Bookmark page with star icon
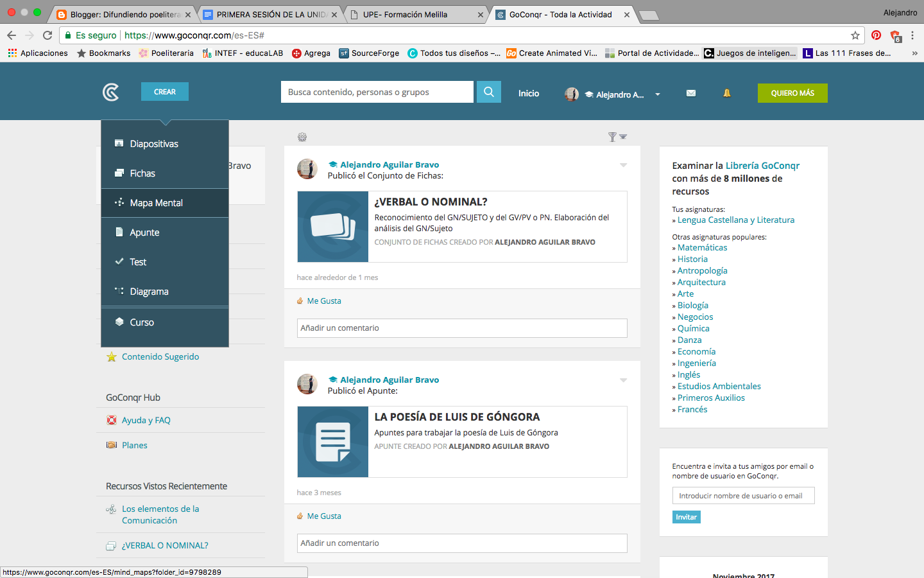Viewport: 924px width, 578px height. [855, 35]
